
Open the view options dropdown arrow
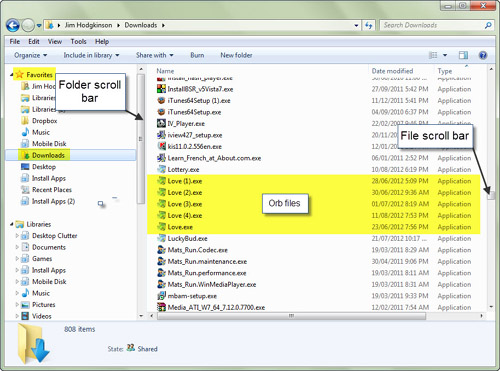click(445, 55)
